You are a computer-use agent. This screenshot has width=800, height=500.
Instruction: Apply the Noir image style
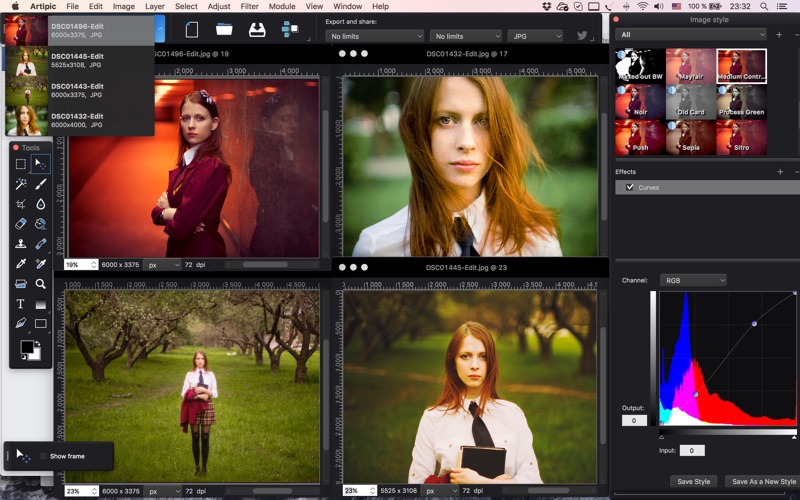point(640,102)
